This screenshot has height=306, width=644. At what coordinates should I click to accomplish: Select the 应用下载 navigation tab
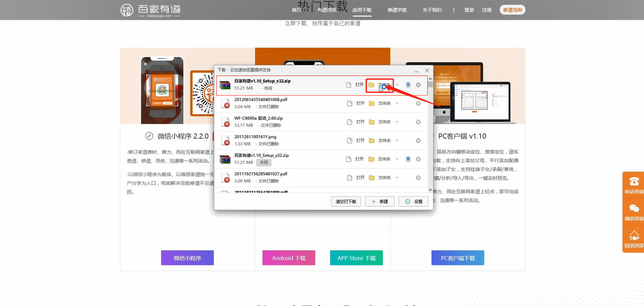click(x=362, y=10)
